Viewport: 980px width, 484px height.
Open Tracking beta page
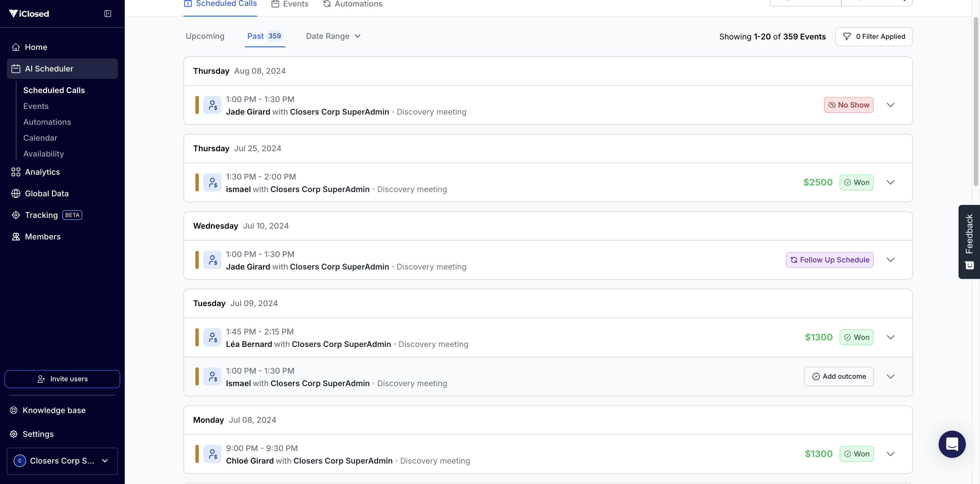click(41, 215)
